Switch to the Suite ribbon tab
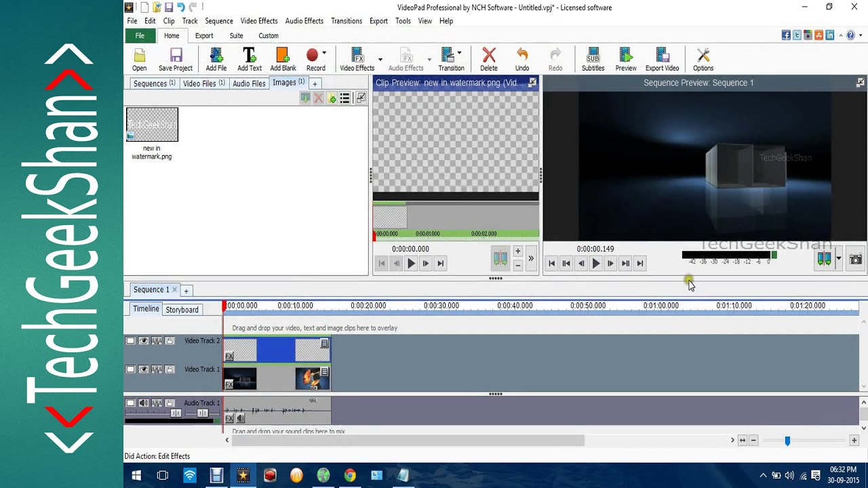The height and width of the screenshot is (488, 868). 236,36
